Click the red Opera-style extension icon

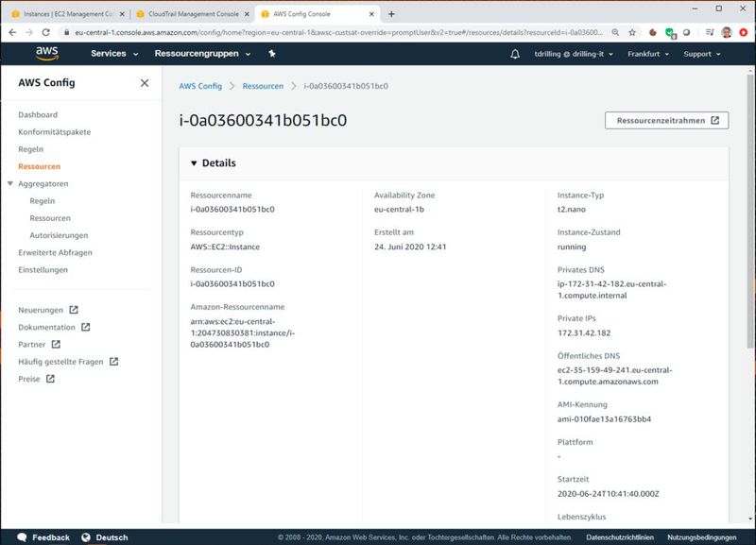coord(744,32)
